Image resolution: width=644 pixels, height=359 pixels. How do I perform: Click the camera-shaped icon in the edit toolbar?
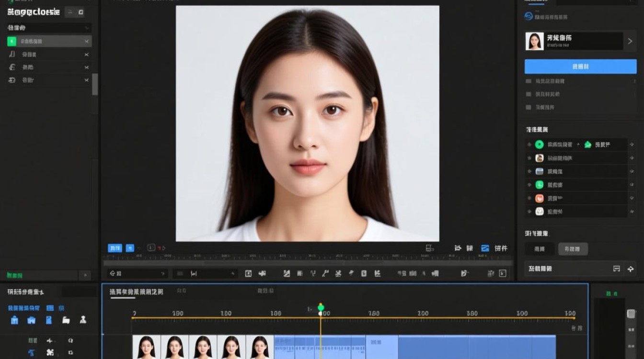pos(262,274)
